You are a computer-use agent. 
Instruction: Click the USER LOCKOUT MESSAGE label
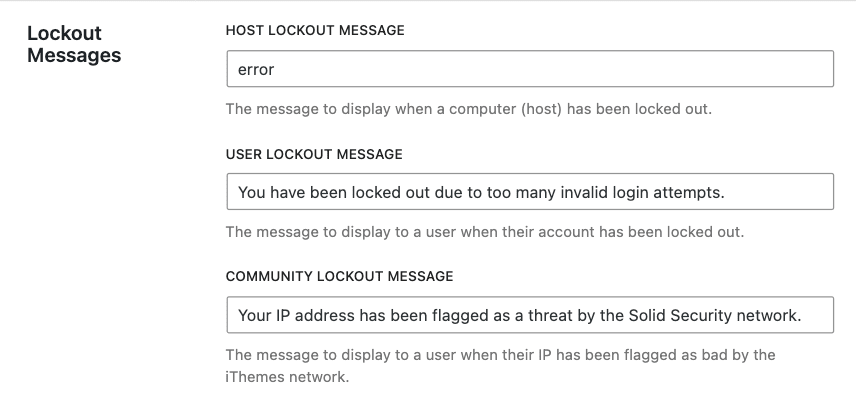click(x=314, y=154)
